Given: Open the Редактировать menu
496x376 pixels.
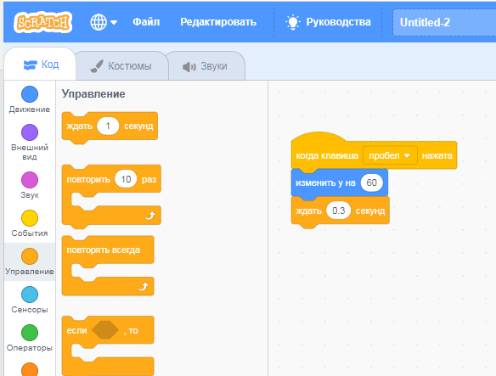Looking at the screenshot, I should [218, 22].
